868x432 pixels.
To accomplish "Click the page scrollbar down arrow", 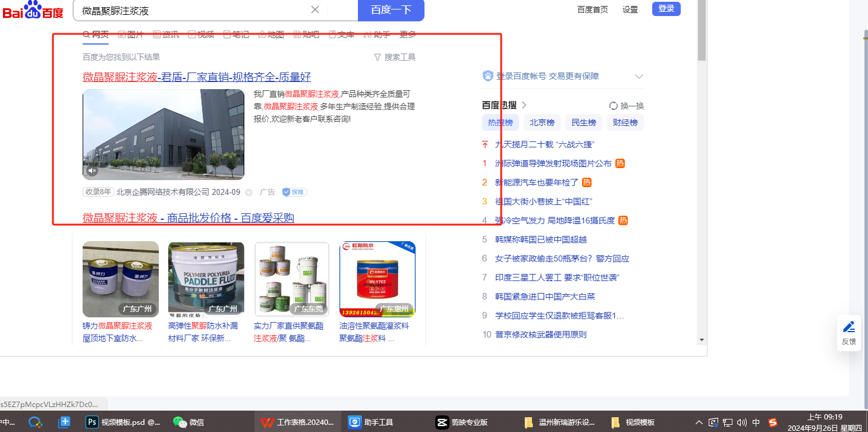I will 702,340.
